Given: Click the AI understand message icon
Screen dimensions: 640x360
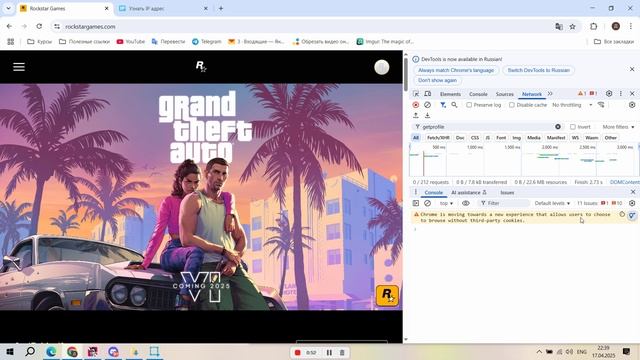Looking at the screenshot, I should pyautogui.click(x=632, y=215).
